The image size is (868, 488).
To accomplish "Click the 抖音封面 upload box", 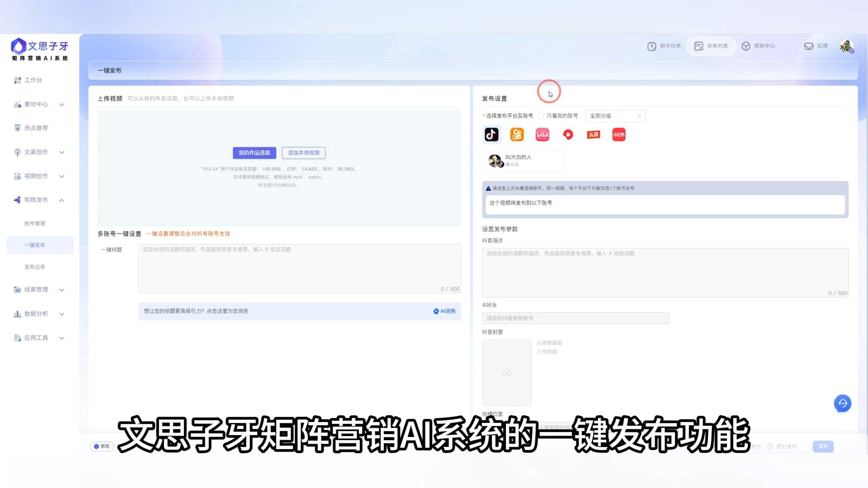I will [x=507, y=373].
